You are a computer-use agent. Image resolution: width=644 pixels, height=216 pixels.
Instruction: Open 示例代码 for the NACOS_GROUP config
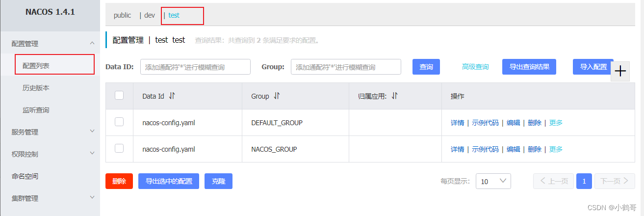click(485, 149)
